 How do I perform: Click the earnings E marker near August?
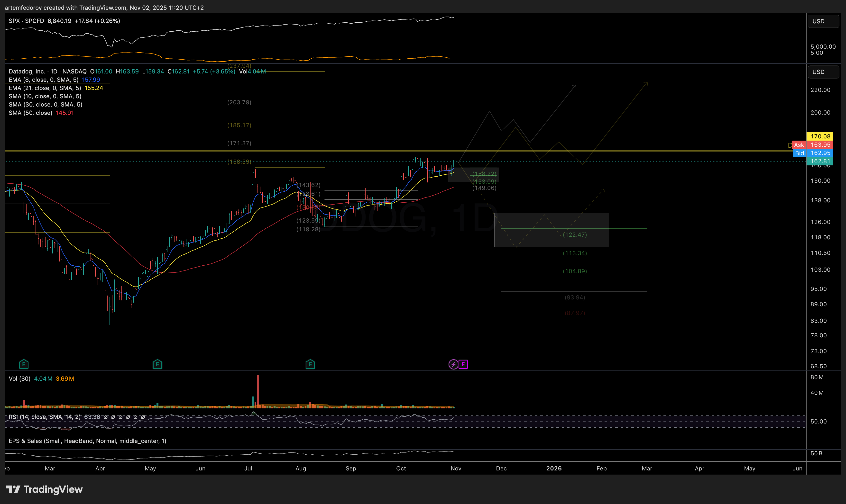[x=310, y=364]
